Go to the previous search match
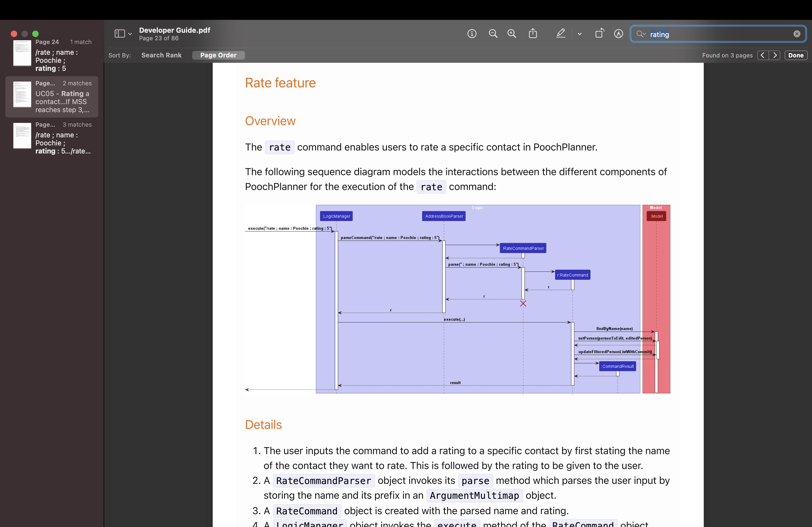This screenshot has height=527, width=812. 763,55
